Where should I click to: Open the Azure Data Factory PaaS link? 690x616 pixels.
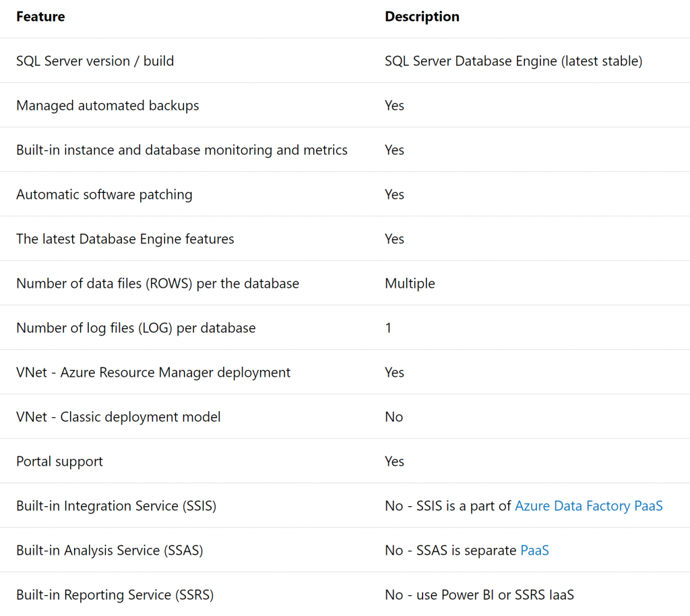click(588, 505)
